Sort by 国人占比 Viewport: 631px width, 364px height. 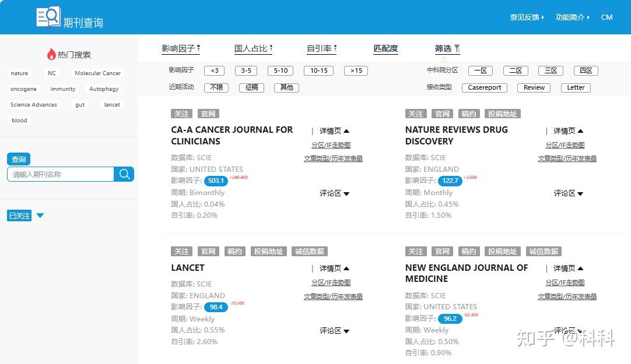pyautogui.click(x=254, y=48)
